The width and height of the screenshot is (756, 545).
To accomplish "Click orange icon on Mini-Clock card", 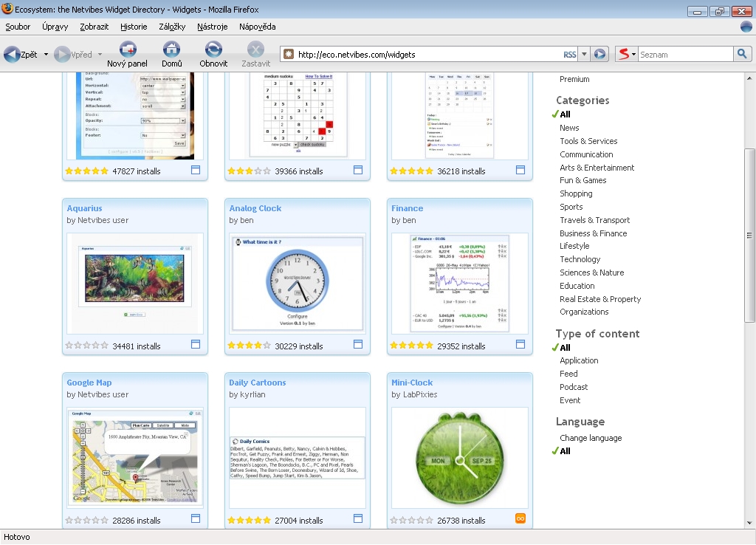I will point(520,518).
